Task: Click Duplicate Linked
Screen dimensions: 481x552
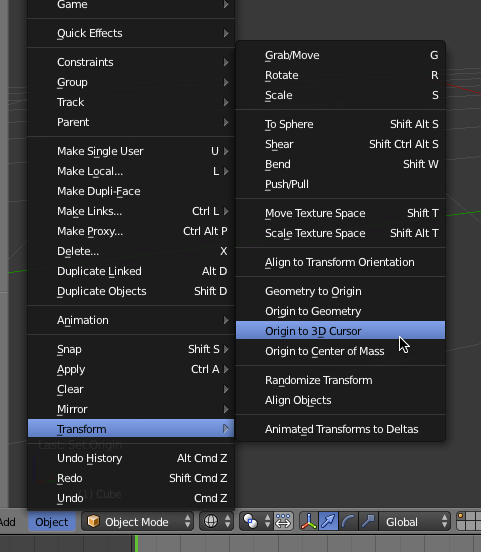Action: 131,271
